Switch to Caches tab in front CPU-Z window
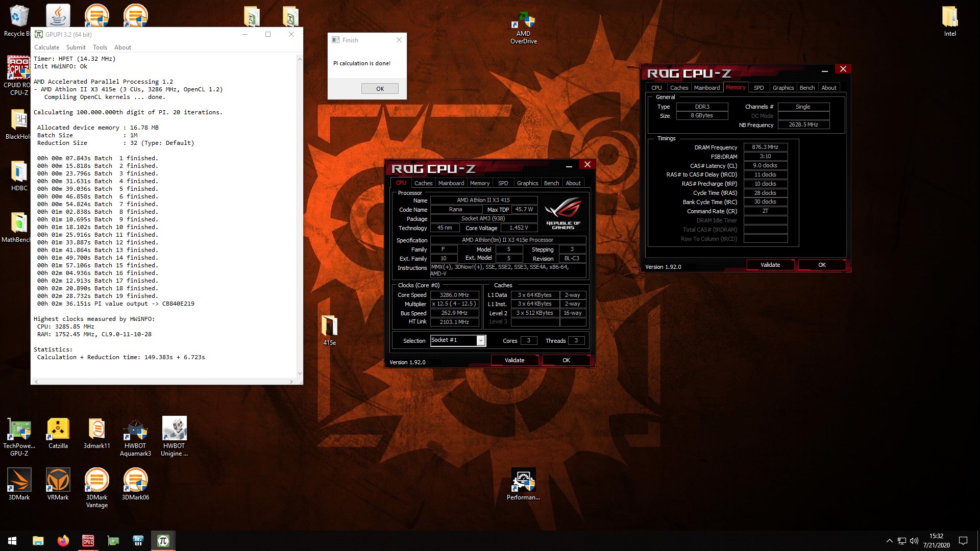Viewport: 980px width, 551px height. click(x=423, y=183)
